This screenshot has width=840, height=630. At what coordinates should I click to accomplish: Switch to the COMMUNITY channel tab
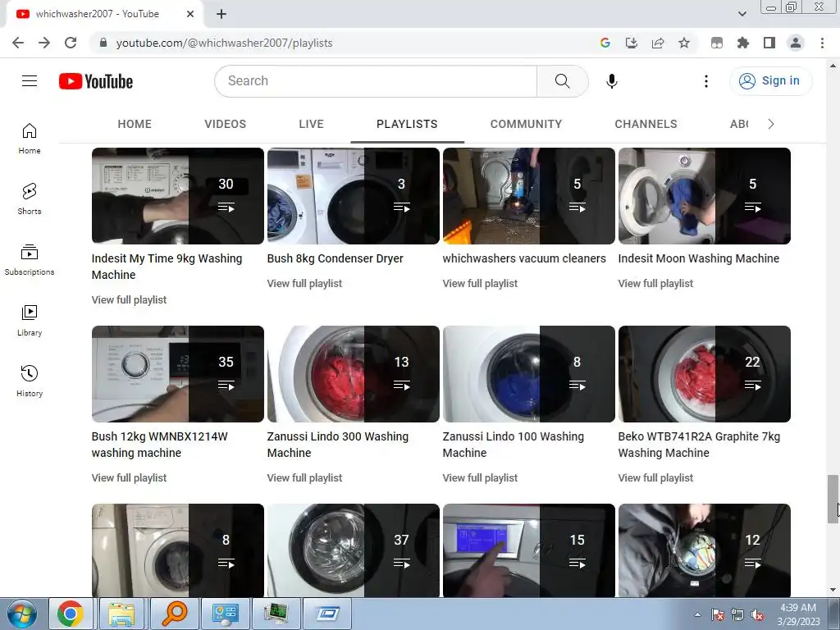pyautogui.click(x=526, y=125)
